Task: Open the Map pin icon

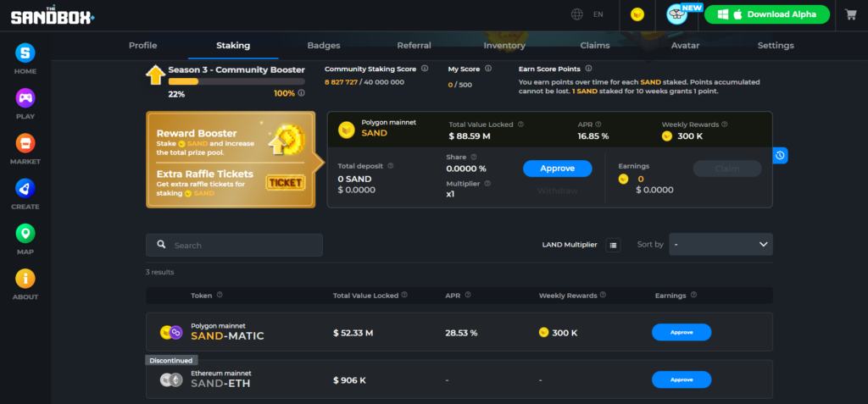Action: coord(25,234)
